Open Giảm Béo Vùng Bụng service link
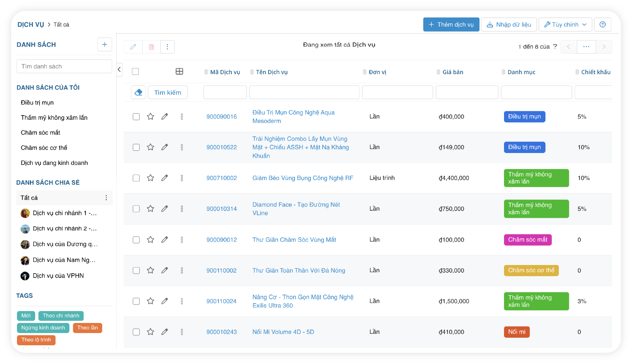The height and width of the screenshot is (364, 632). (302, 178)
